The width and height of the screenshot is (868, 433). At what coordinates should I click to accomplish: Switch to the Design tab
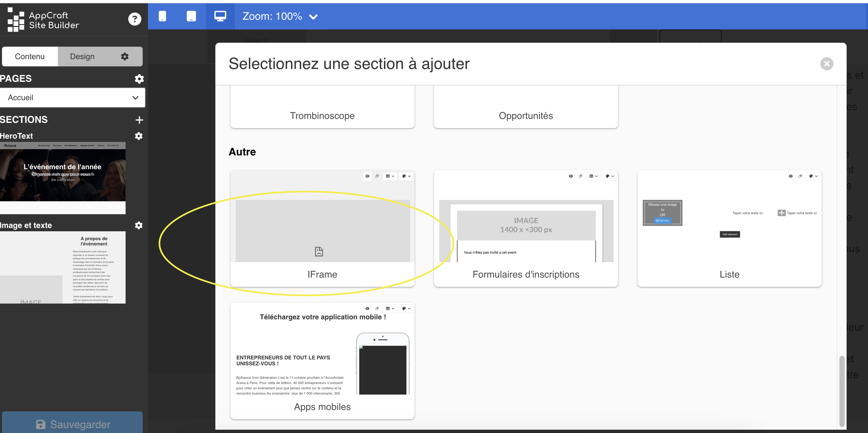click(82, 57)
